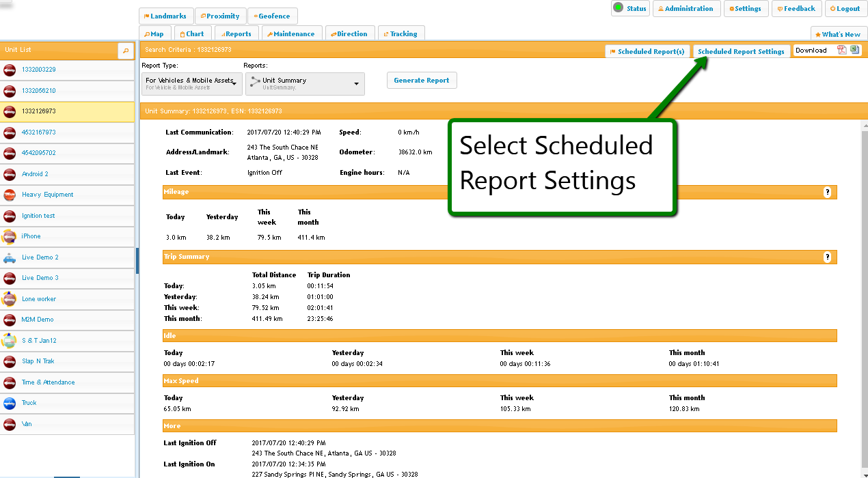The width and height of the screenshot is (868, 478).
Task: Expand the Unit Summary reports dropdown
Action: coord(305,83)
